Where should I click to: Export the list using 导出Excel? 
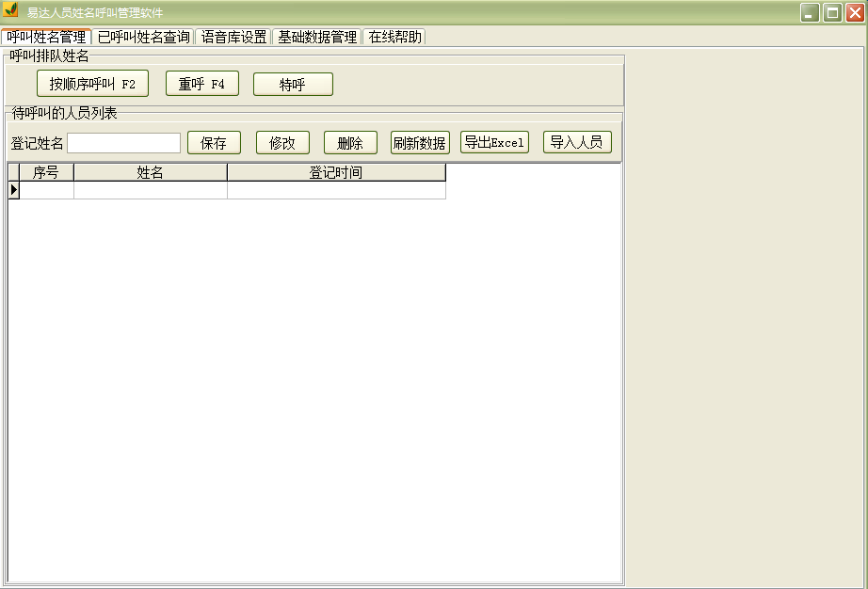click(x=493, y=142)
